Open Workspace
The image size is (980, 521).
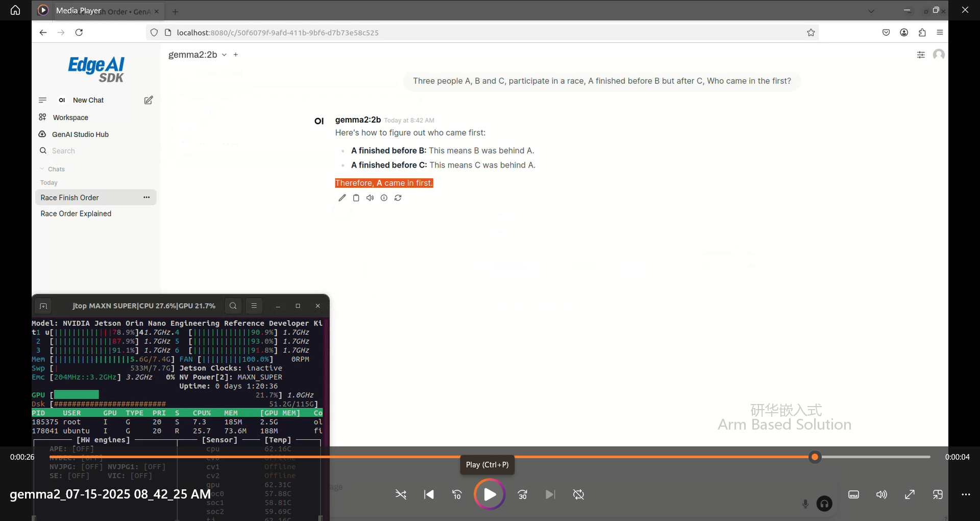pyautogui.click(x=70, y=117)
